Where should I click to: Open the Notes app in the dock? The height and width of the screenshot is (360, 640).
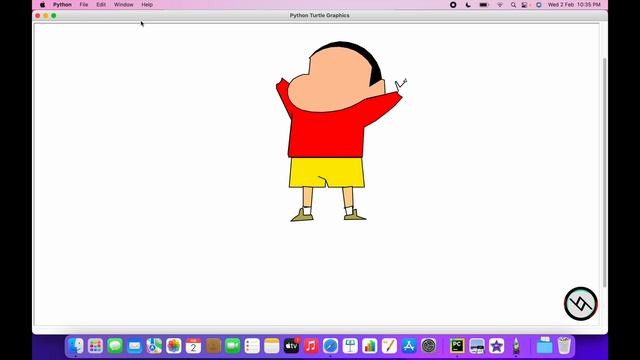tap(272, 346)
